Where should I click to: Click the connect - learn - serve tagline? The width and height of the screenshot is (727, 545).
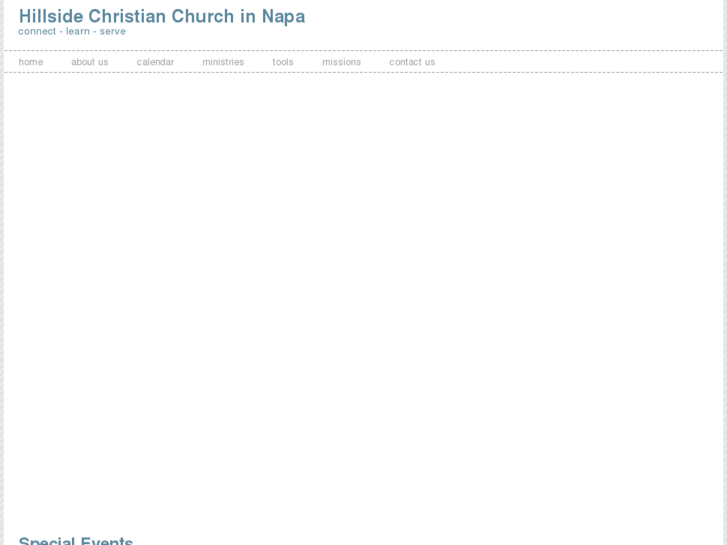coord(72,32)
